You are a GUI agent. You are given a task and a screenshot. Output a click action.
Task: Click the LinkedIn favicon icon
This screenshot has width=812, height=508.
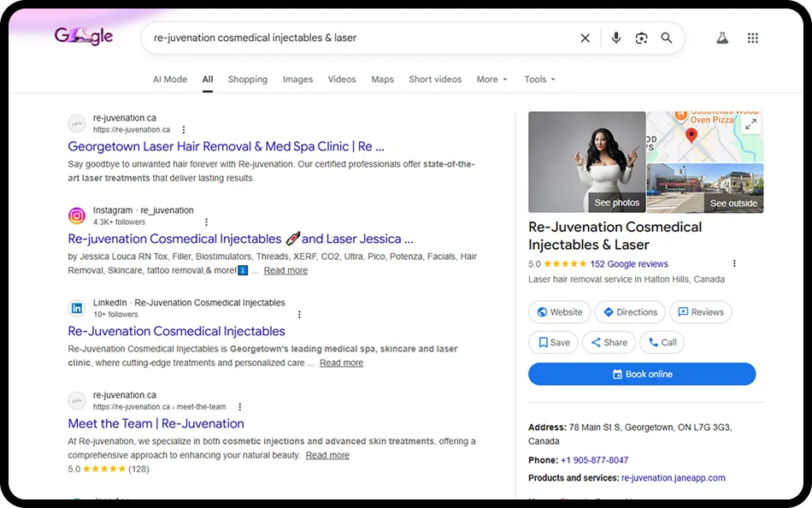(77, 308)
